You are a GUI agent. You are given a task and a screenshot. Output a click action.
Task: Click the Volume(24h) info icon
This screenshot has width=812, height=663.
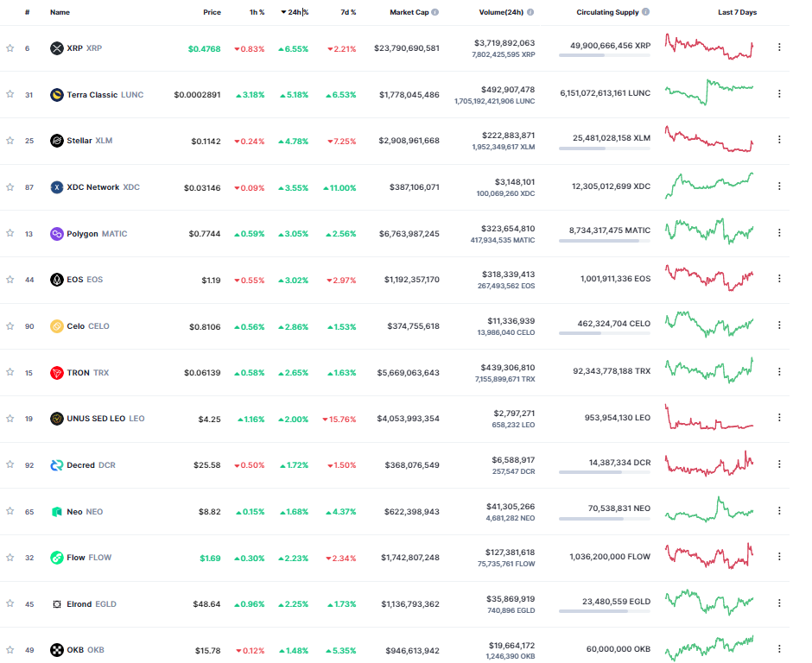point(530,12)
